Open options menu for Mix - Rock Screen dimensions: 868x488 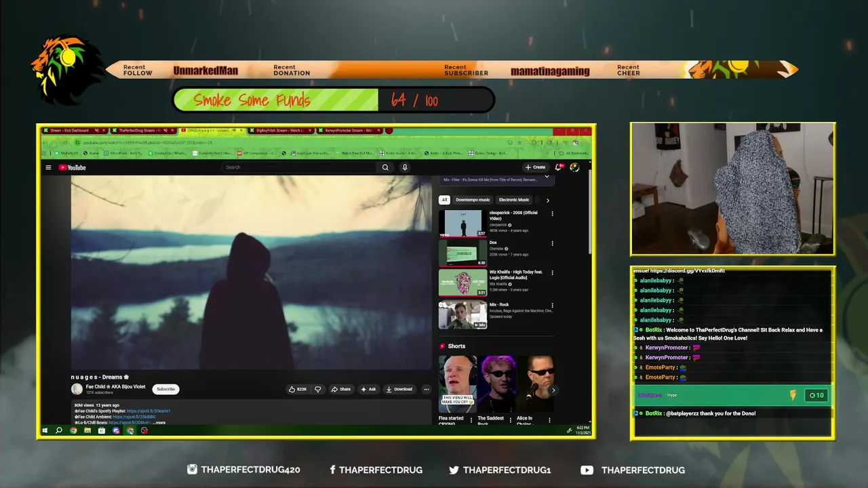point(552,306)
